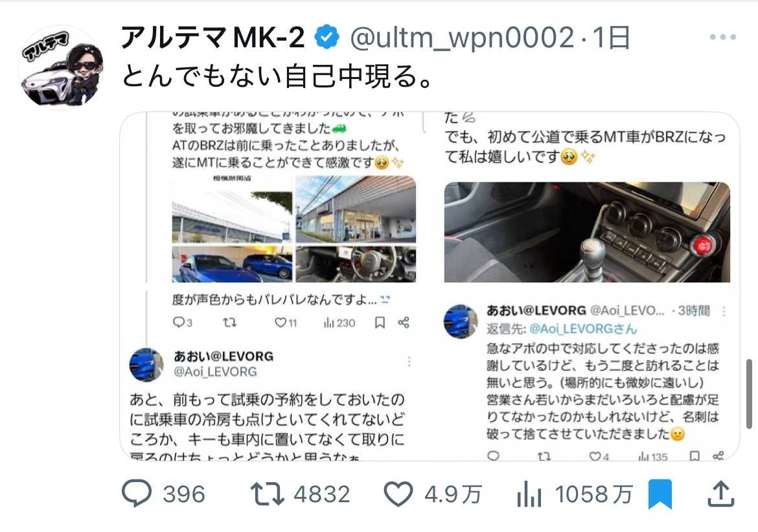
Task: Click the bookmark icon beside the 230 views
Action: [x=380, y=322]
